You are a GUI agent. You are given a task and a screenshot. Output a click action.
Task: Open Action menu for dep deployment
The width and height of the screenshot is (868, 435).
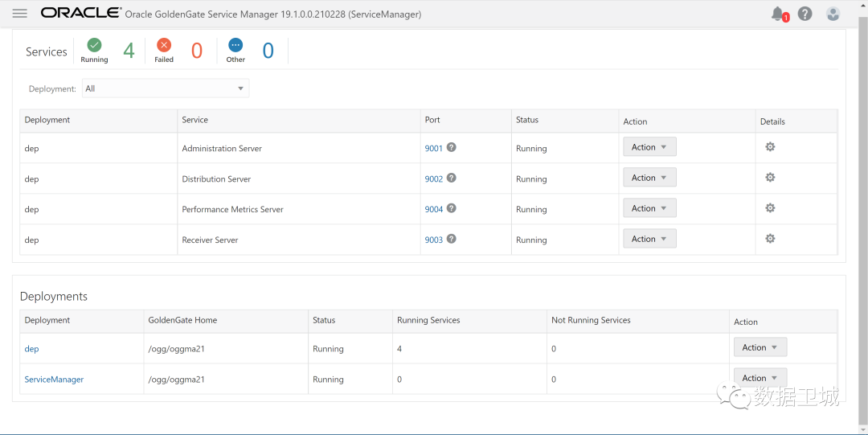coord(760,347)
